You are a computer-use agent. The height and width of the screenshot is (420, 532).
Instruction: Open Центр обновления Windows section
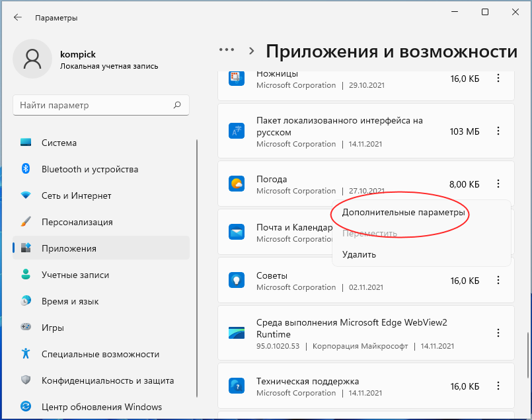pos(100,407)
